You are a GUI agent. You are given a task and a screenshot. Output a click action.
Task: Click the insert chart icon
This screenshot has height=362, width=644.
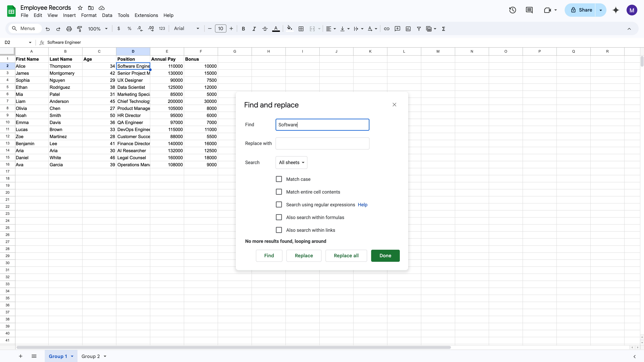(408, 29)
